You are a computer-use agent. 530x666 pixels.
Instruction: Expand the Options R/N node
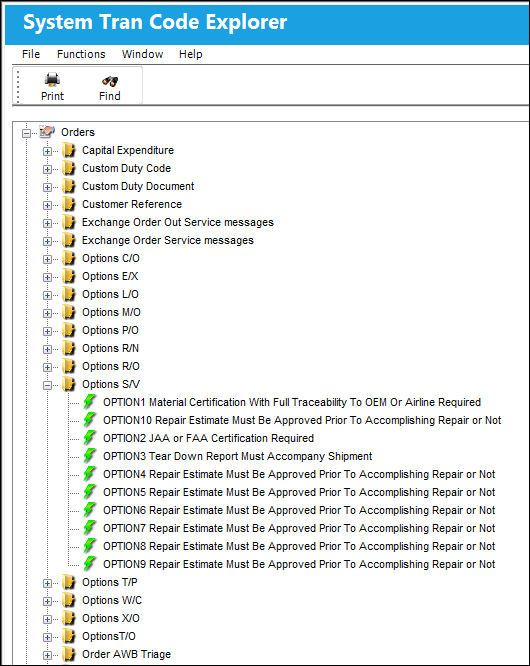click(48, 349)
